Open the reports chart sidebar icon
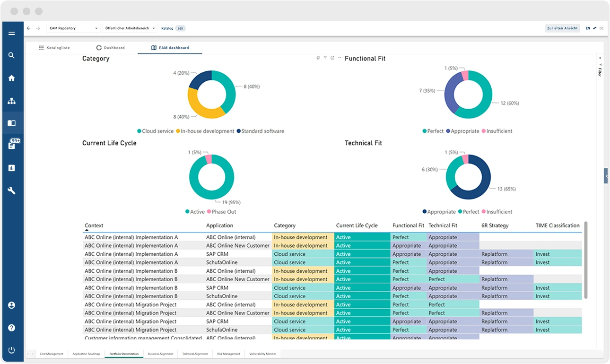The image size is (610, 364). pos(12,168)
